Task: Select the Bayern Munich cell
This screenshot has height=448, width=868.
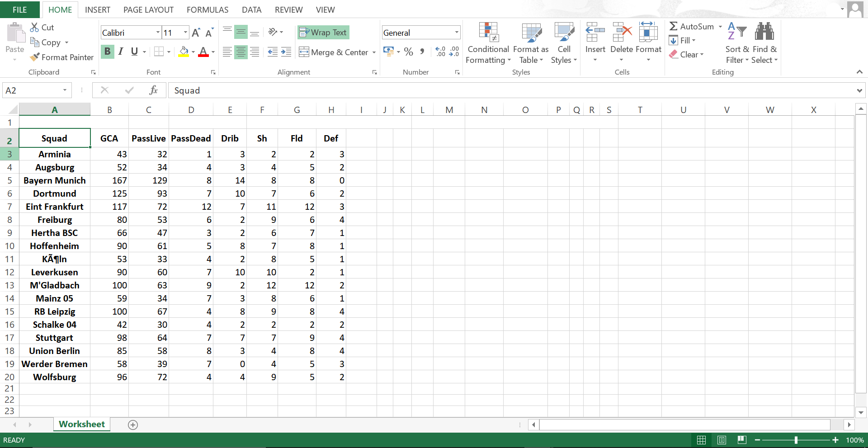Action: (x=55, y=180)
